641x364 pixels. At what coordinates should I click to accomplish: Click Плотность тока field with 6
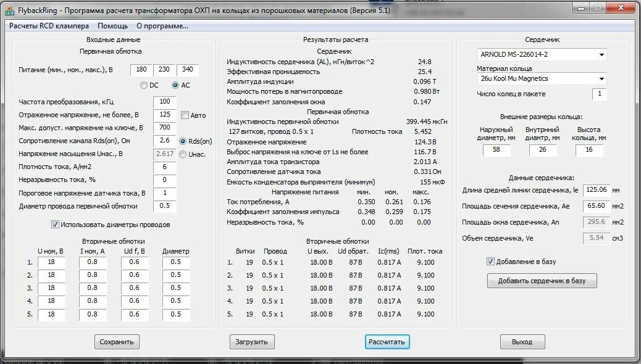[165, 167]
